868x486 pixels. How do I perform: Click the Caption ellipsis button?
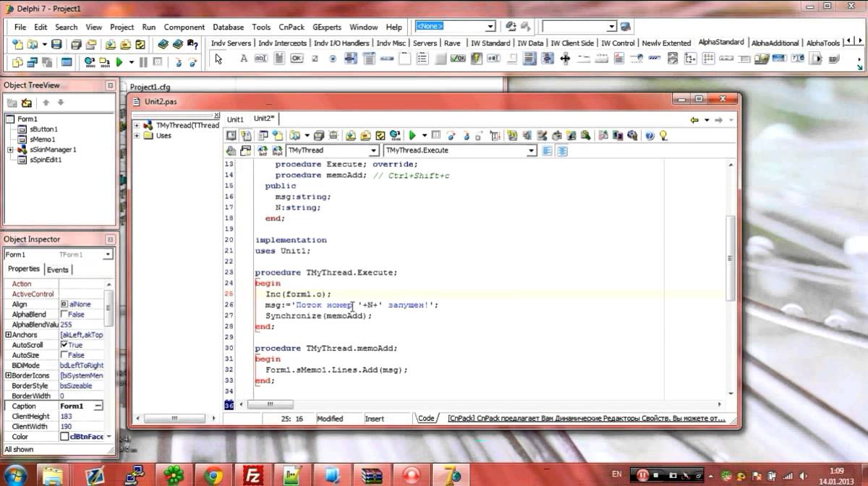[98, 406]
